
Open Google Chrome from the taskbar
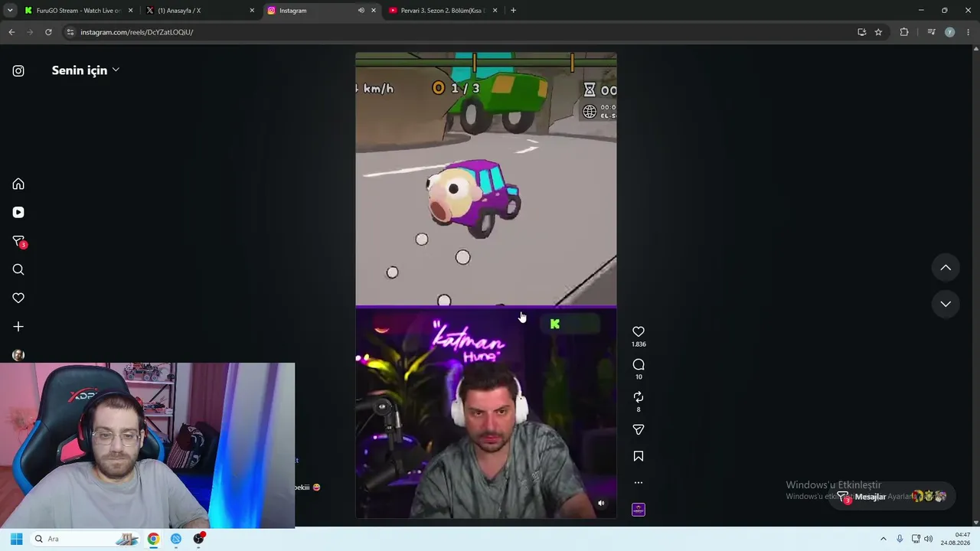tap(154, 539)
